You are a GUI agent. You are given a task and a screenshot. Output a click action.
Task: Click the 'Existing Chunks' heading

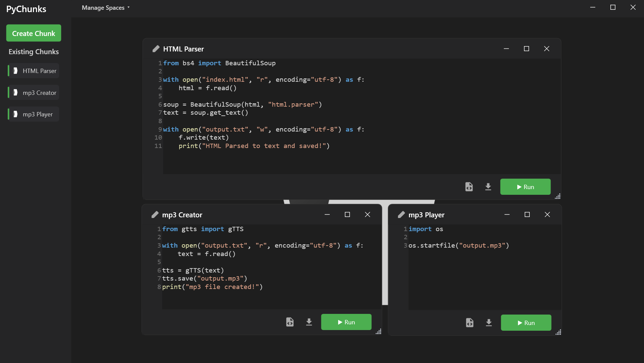pyautogui.click(x=34, y=52)
